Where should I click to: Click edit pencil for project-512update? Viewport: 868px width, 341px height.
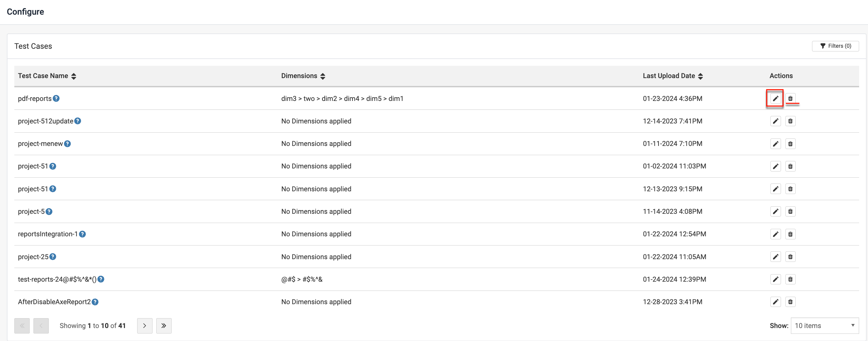pos(776,121)
